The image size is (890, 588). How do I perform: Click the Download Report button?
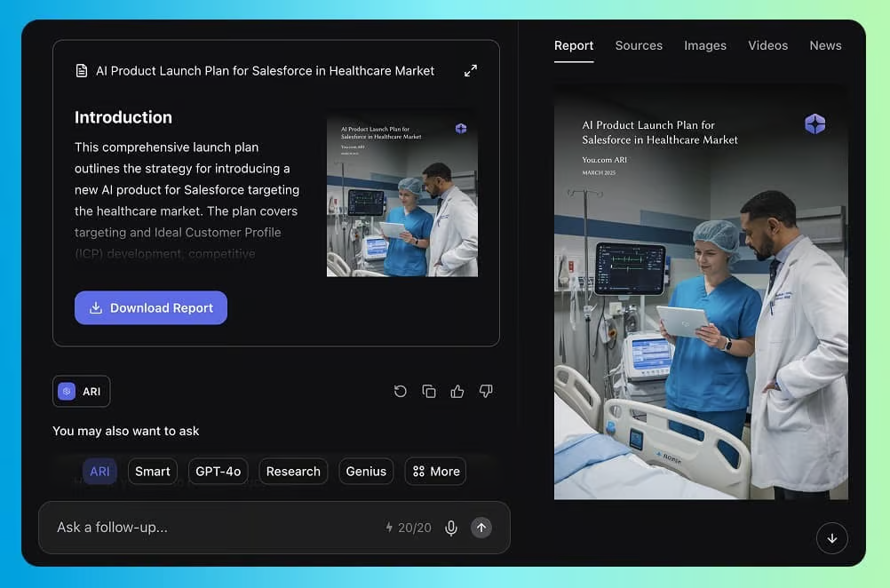point(151,307)
